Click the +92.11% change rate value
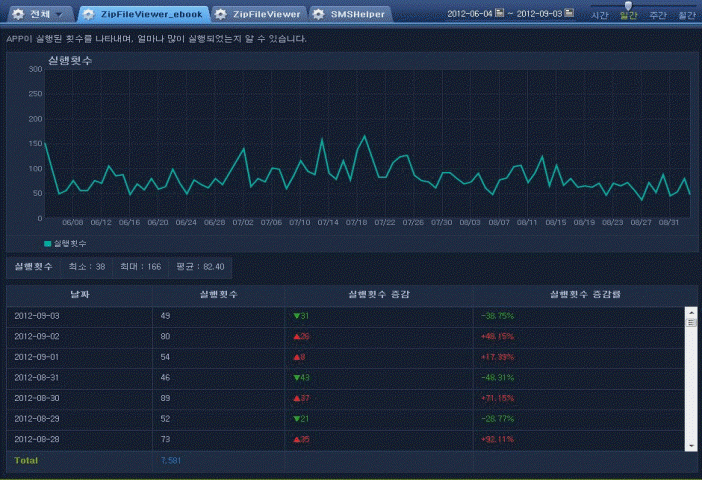 [497, 440]
